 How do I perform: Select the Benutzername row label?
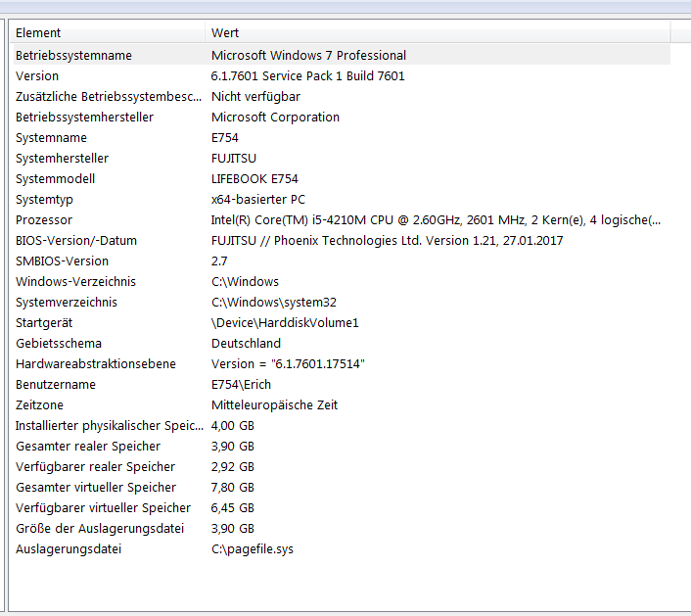pos(56,385)
